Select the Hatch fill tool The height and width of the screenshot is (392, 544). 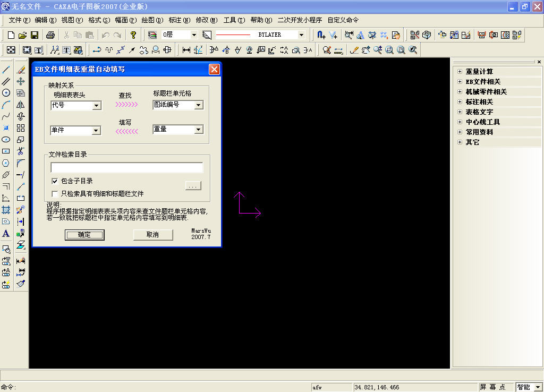[x=6, y=210]
